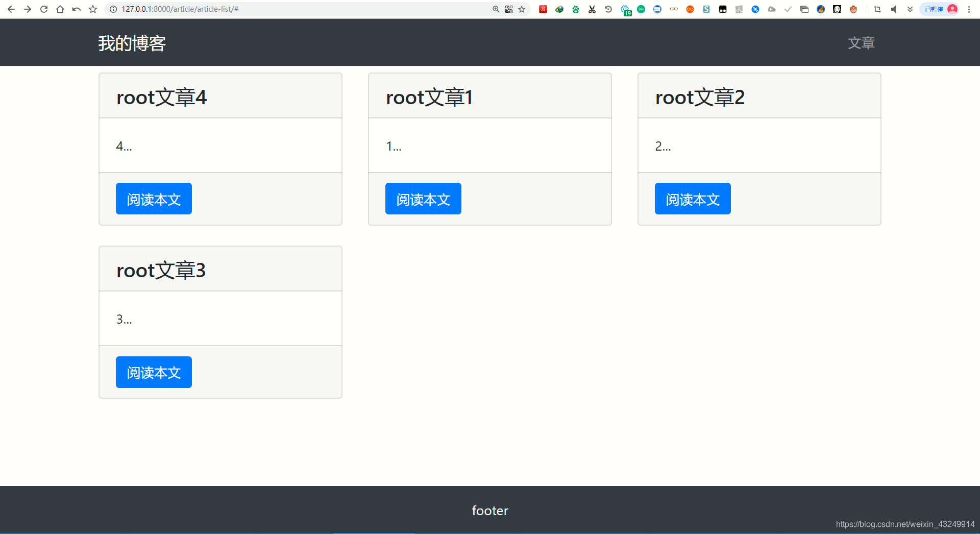This screenshot has height=534, width=980.
Task: Open the black Tampermonkey-style extension icon
Action: (x=723, y=9)
